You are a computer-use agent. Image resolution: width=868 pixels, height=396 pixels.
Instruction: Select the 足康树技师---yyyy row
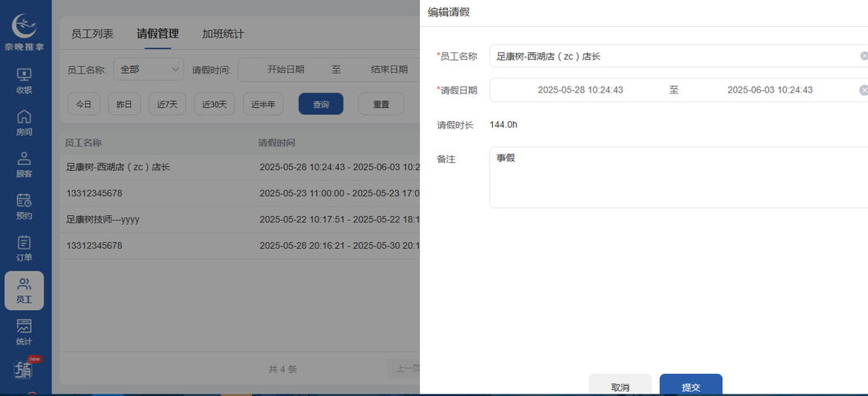(240, 219)
